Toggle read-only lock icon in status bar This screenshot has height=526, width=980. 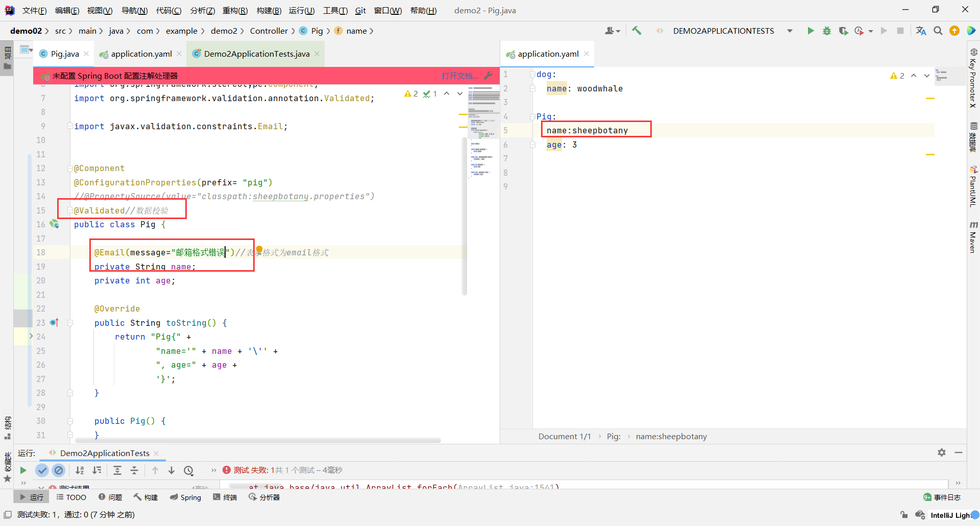pyautogui.click(x=904, y=515)
